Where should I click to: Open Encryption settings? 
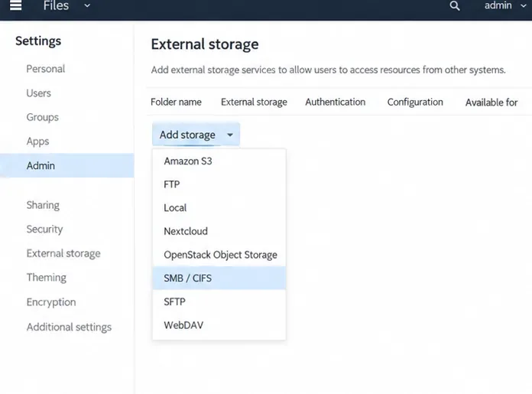(51, 302)
